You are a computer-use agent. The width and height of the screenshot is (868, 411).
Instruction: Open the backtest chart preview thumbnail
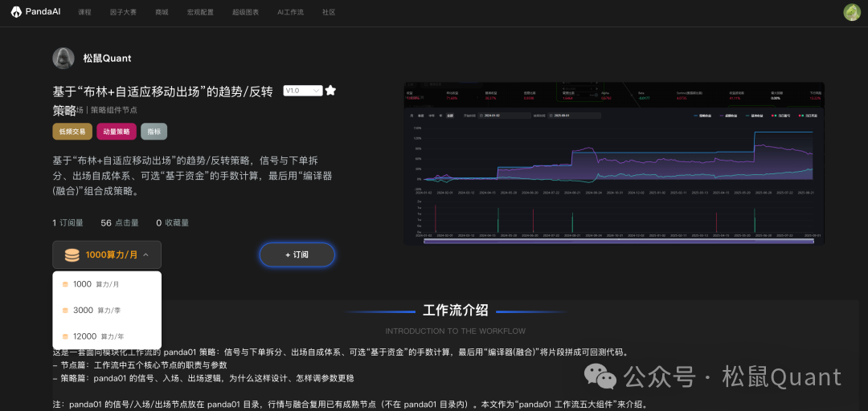pos(614,164)
